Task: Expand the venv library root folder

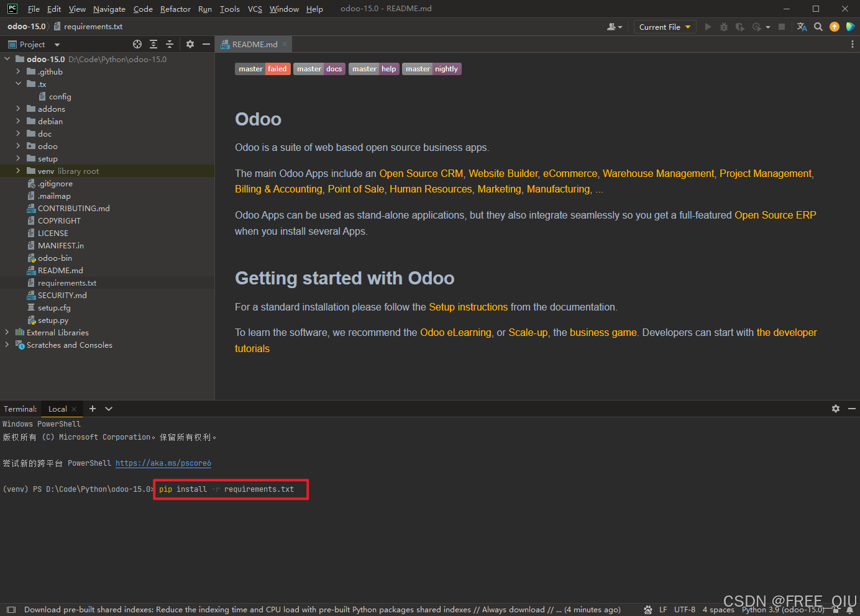Action: pos(18,171)
